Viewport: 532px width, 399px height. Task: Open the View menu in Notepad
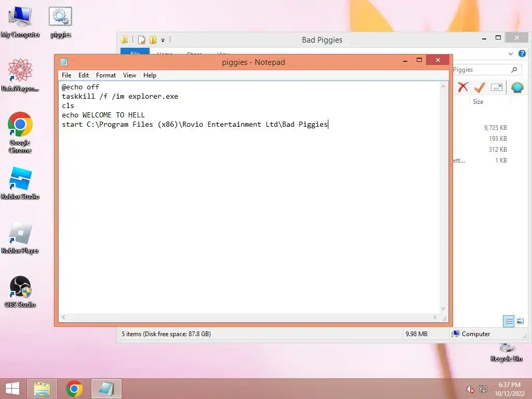coord(129,75)
